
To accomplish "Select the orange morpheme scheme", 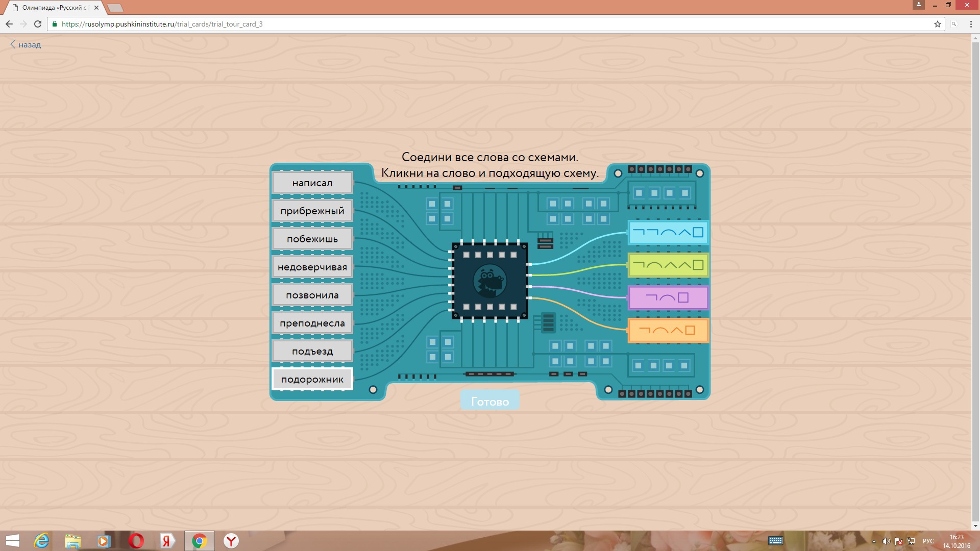I will click(668, 331).
